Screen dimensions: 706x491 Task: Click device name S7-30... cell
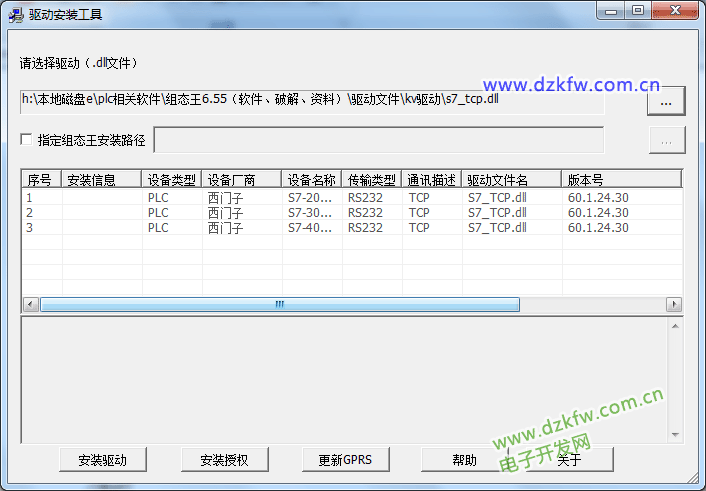[x=310, y=213]
